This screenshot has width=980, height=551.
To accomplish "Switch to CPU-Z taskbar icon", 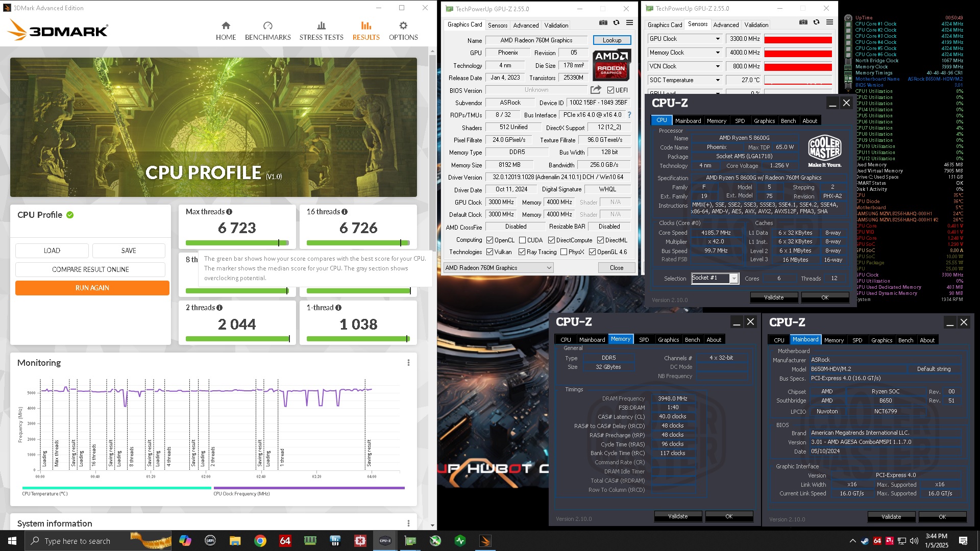I will [x=385, y=541].
